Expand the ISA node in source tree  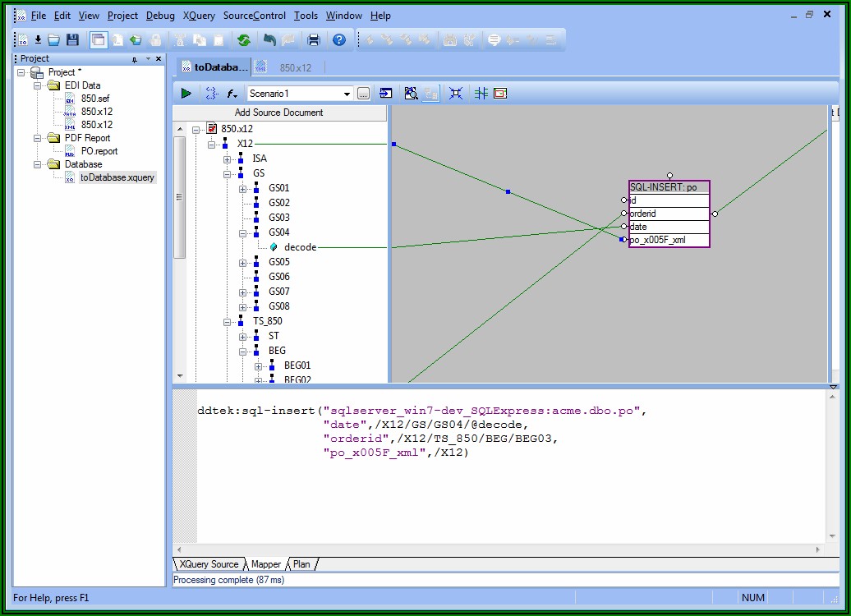click(228, 159)
